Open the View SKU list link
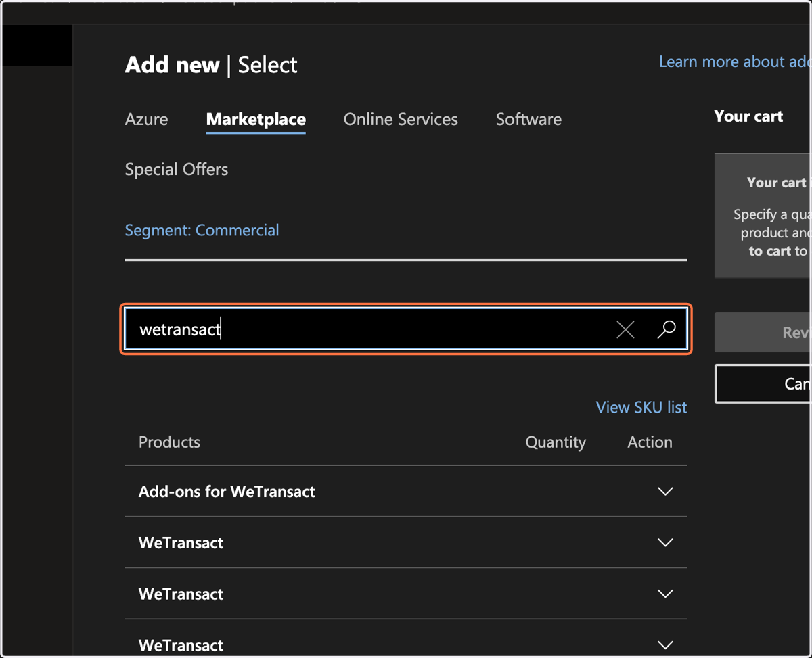This screenshot has width=812, height=658. click(x=641, y=407)
